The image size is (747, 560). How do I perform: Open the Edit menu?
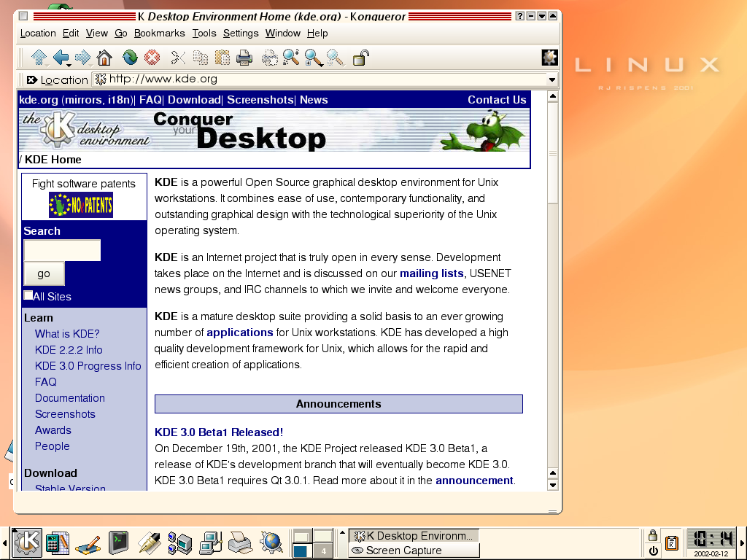click(71, 34)
